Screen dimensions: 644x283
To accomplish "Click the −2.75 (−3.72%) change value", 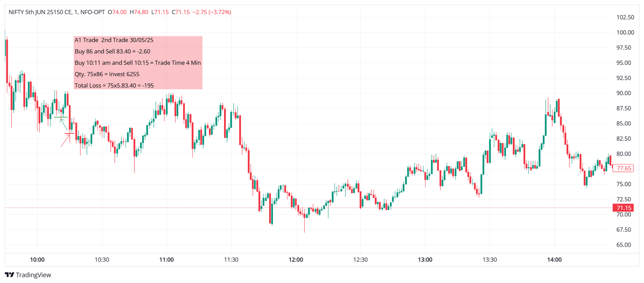I will 212,12.
